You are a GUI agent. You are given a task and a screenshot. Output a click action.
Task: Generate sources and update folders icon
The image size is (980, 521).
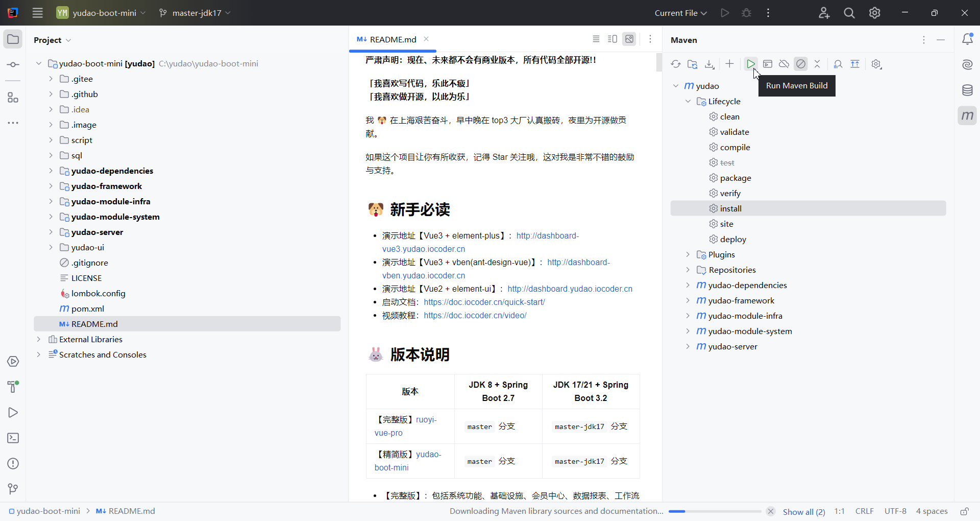click(x=693, y=64)
